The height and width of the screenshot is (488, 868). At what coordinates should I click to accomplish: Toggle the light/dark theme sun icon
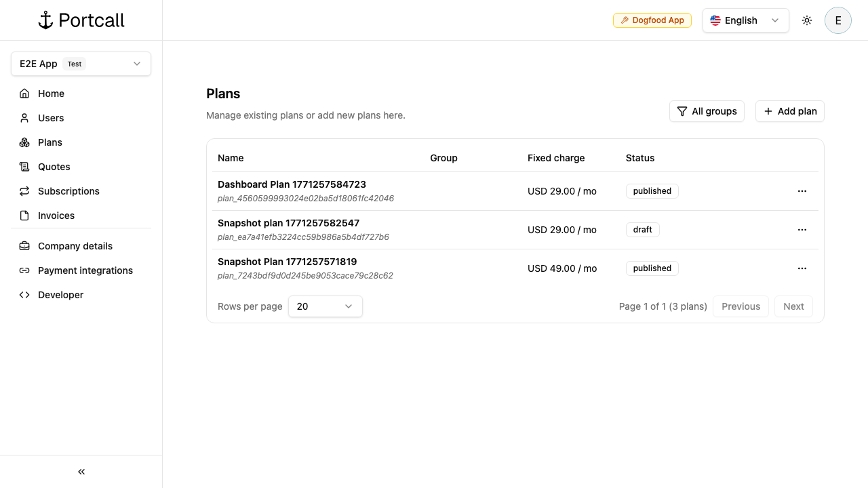tap(807, 20)
